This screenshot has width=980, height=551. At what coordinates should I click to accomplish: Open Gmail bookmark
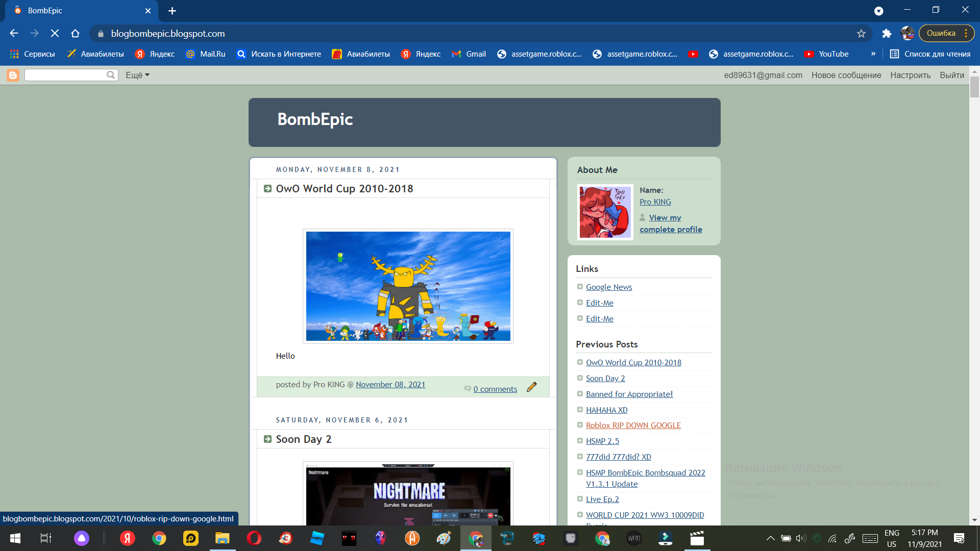469,54
